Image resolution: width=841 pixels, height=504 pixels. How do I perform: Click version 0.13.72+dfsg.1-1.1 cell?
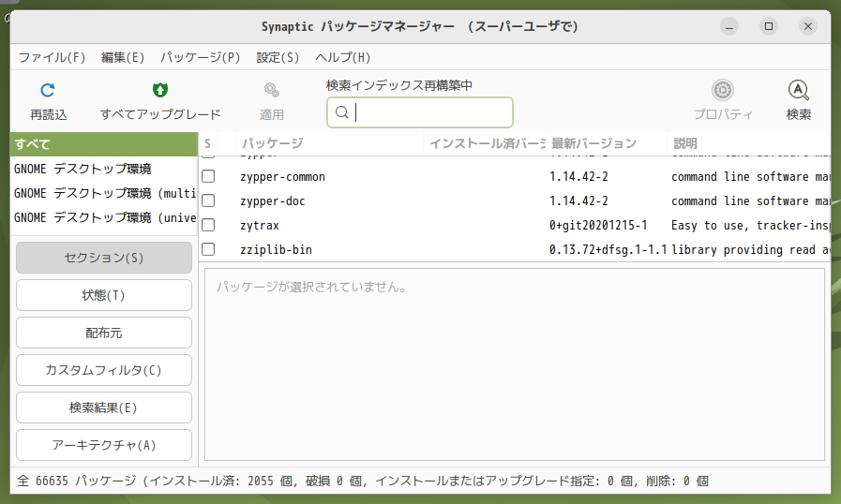(608, 250)
